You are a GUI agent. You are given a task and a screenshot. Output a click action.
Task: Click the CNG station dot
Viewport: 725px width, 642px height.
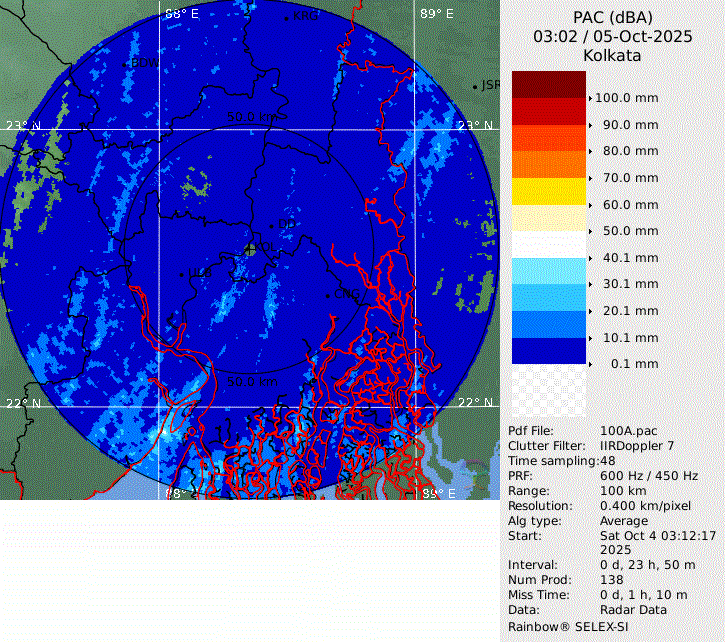pos(328,295)
